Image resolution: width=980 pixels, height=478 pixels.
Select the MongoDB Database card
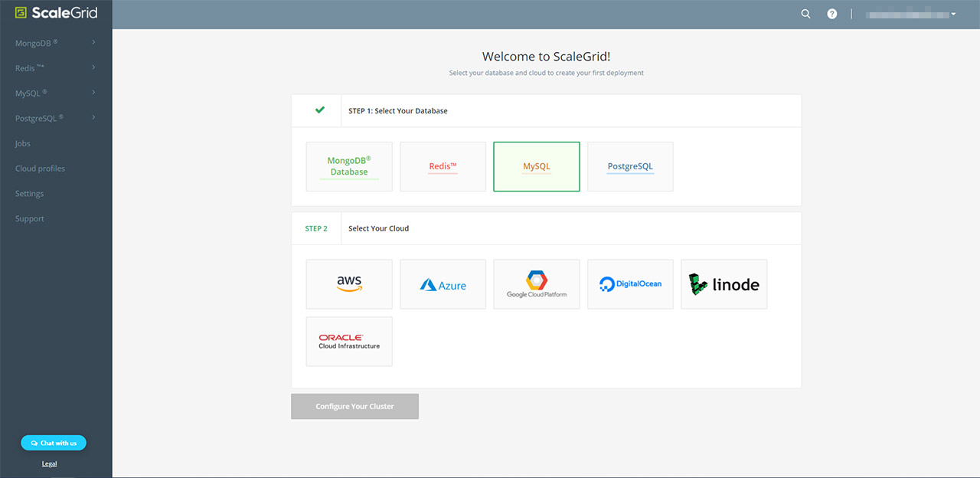349,166
